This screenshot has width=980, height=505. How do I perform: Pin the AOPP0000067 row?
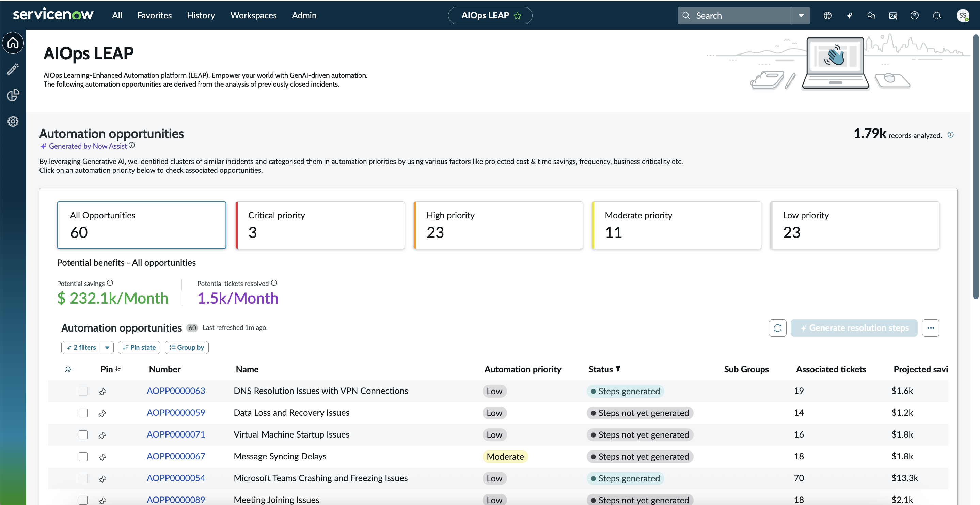click(x=103, y=457)
